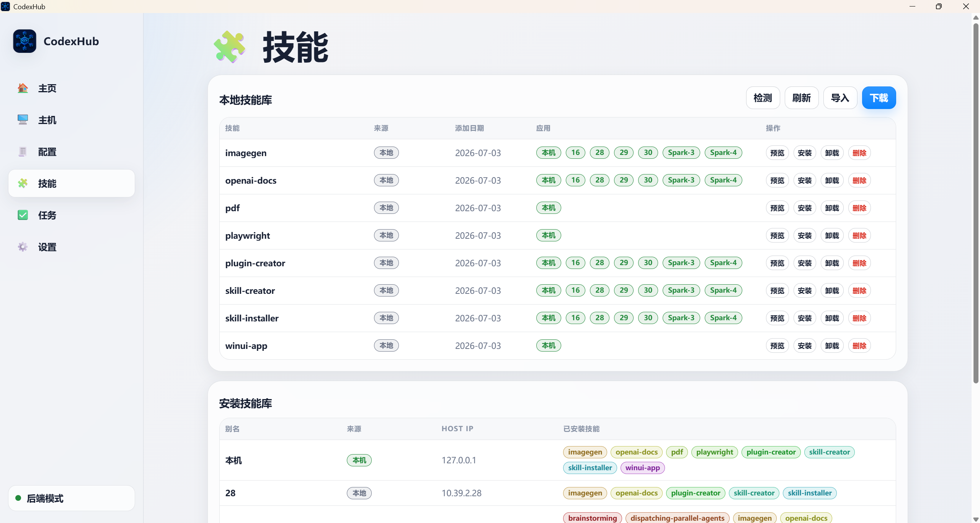Click the puzzle icon beside 技能 in sidebar
980x523 pixels.
click(23, 183)
